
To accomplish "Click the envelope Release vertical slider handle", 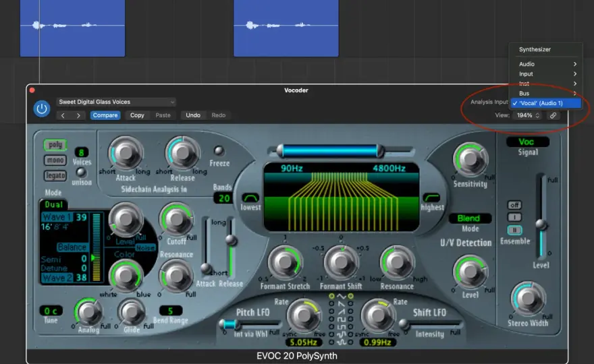I will click(x=231, y=240).
